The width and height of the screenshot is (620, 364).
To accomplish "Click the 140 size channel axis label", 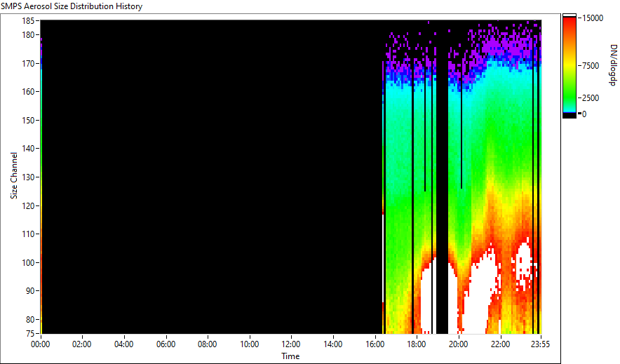I will point(28,149).
